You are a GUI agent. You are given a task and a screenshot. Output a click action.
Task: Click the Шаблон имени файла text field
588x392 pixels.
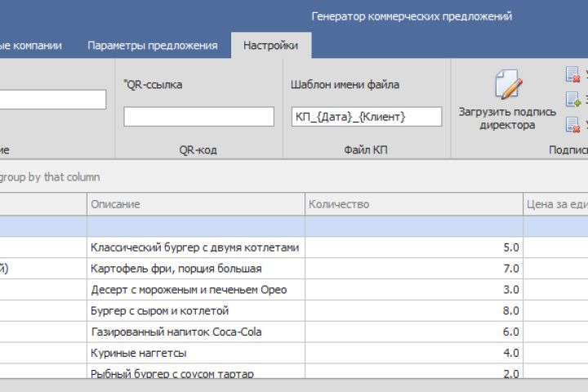click(366, 117)
